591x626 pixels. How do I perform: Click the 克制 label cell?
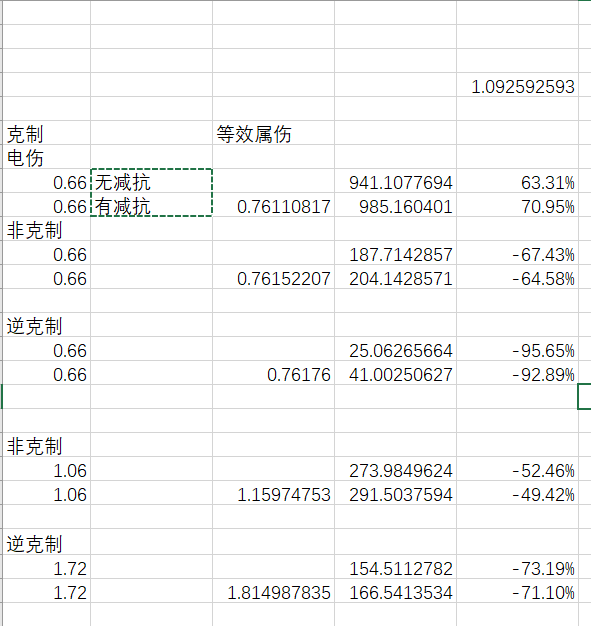click(47, 133)
